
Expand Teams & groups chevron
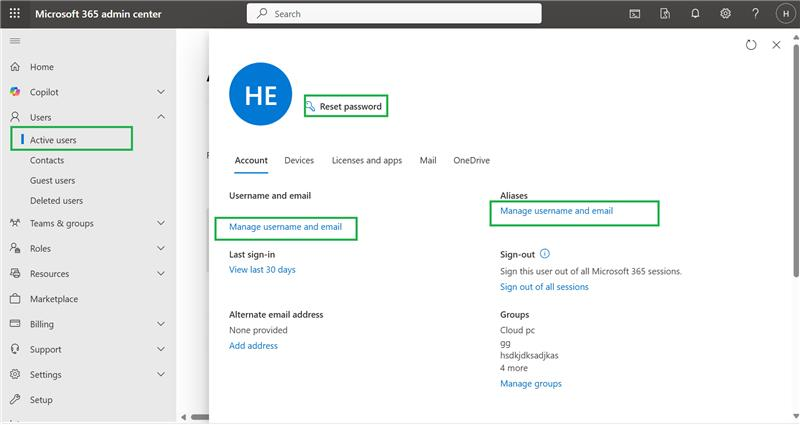coord(161,223)
